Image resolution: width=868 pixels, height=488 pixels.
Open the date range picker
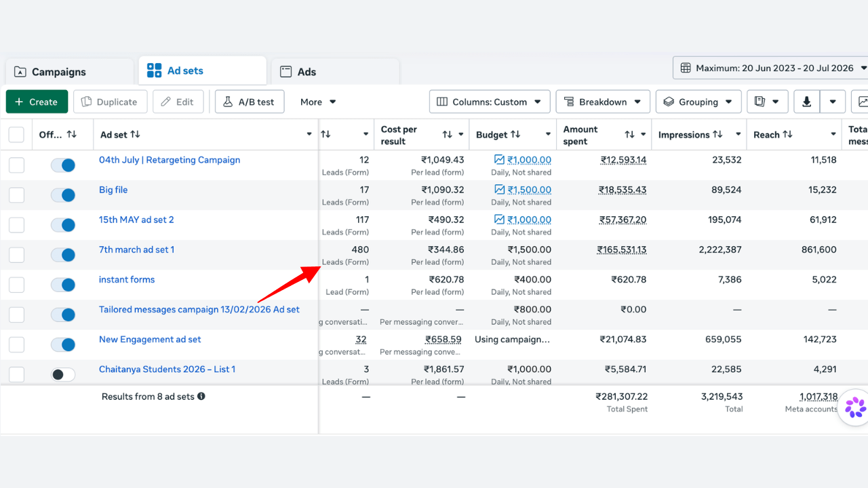point(772,68)
